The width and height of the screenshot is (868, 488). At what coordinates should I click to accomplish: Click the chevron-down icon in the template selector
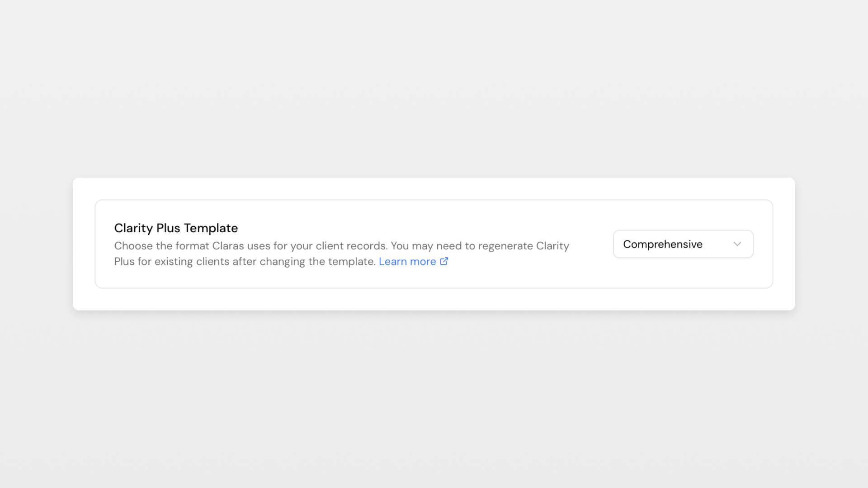coord(737,244)
